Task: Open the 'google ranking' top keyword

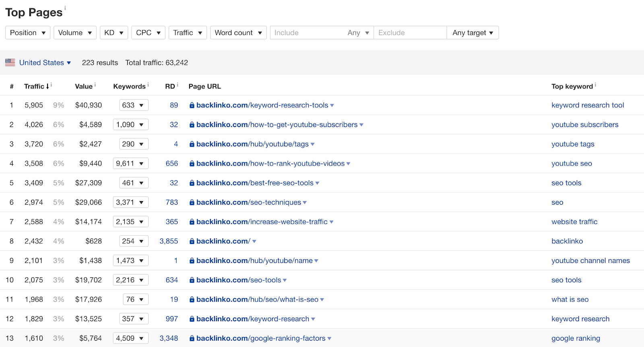Action: [x=576, y=339]
